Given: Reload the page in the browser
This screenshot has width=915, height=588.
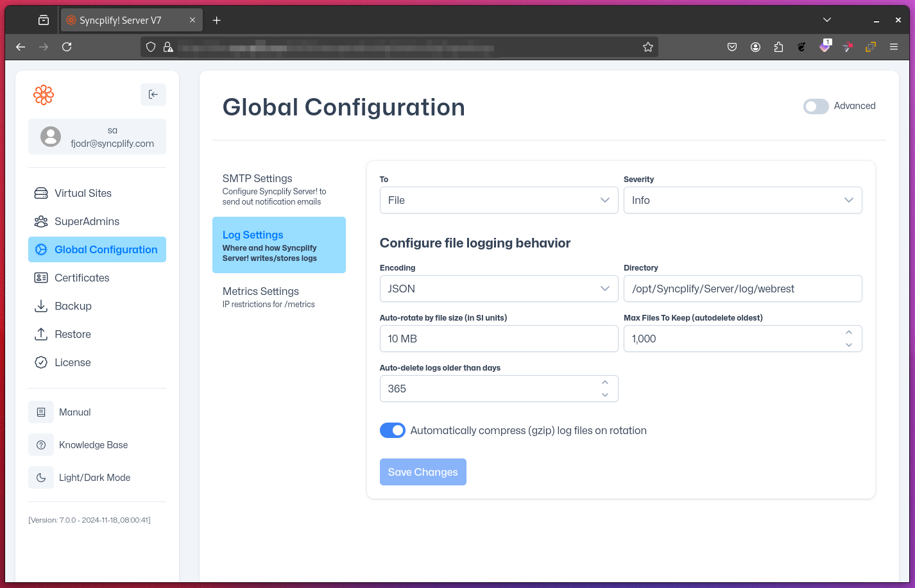Looking at the screenshot, I should point(67,47).
